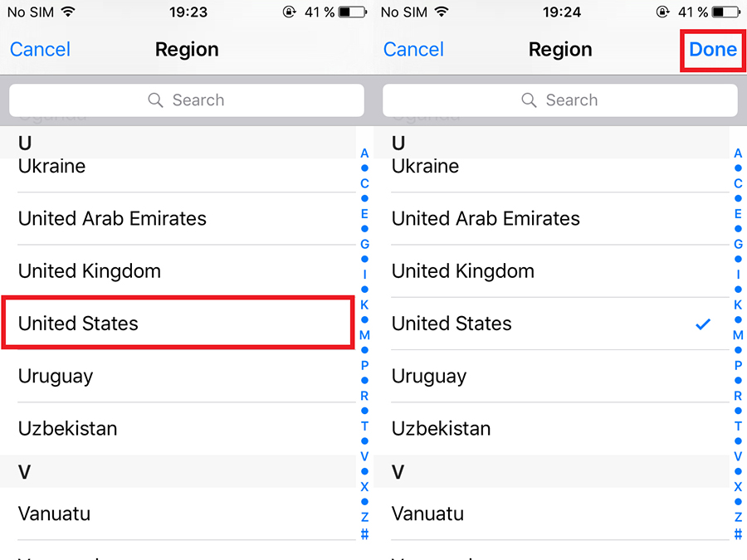Jump to letter M in the index
This screenshot has width=747, height=560.
[364, 335]
